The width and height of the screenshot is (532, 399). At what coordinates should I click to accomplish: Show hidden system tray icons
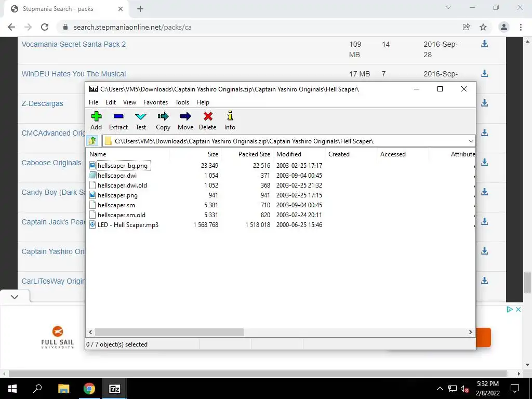point(440,389)
